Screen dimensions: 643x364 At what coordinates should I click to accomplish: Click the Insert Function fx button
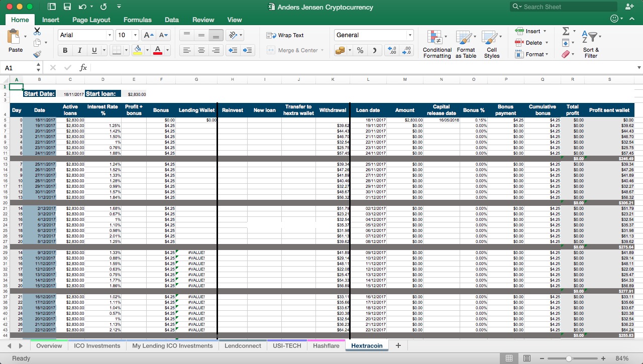(x=83, y=67)
